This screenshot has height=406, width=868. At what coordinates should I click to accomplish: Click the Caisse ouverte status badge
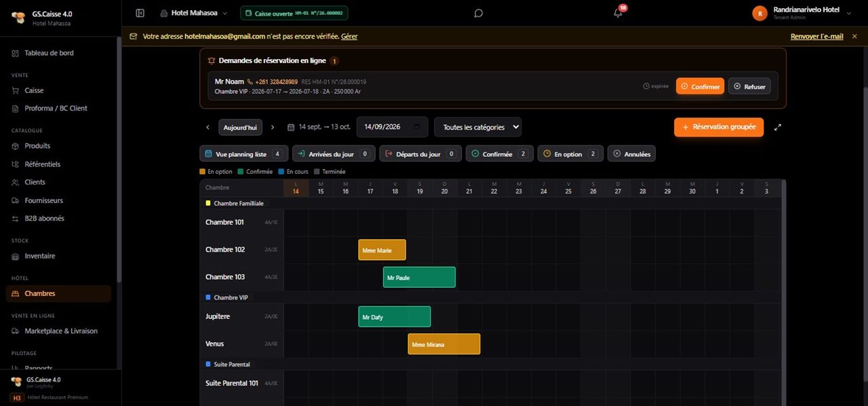coord(293,13)
